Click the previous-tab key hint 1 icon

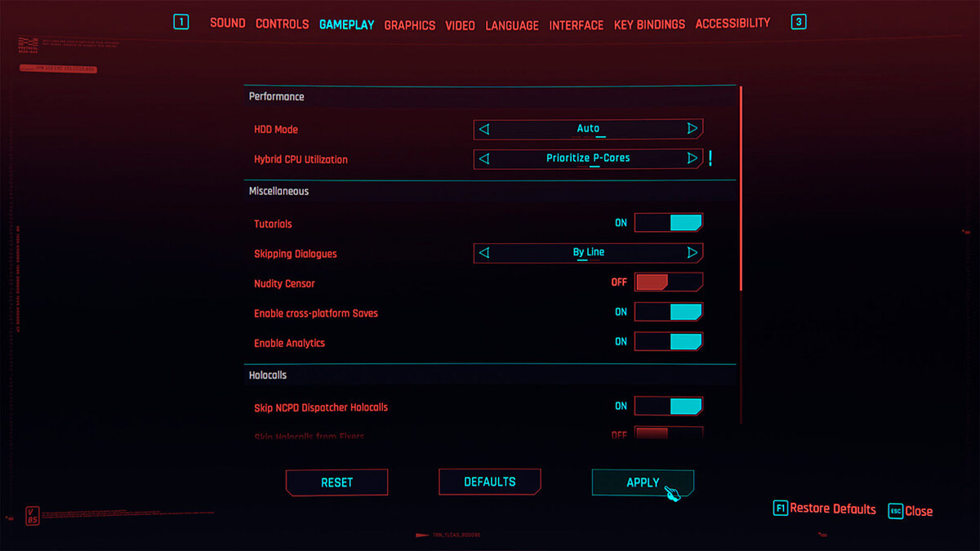[x=181, y=22]
